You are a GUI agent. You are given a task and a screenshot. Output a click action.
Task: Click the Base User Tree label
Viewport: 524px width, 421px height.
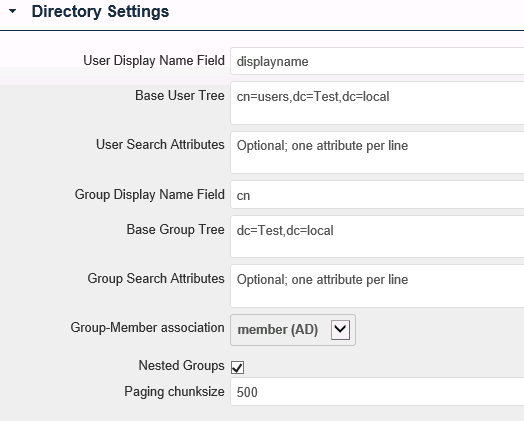point(180,95)
